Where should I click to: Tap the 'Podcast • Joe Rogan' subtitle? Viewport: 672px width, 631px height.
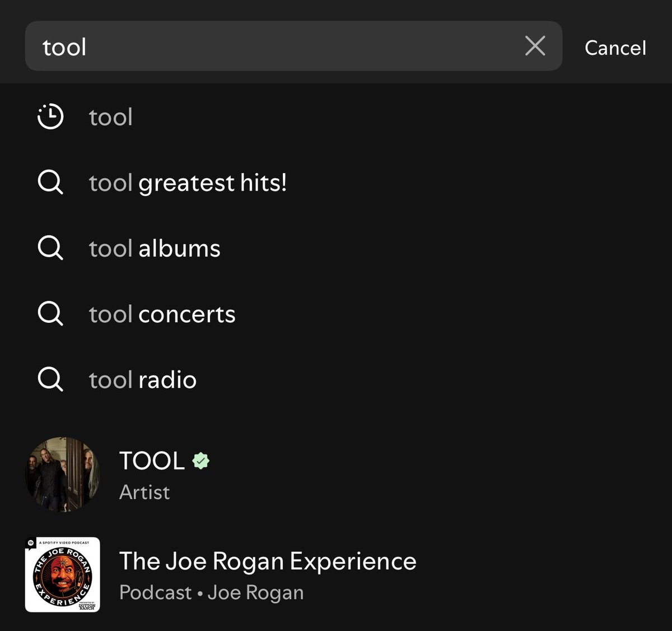[212, 592]
